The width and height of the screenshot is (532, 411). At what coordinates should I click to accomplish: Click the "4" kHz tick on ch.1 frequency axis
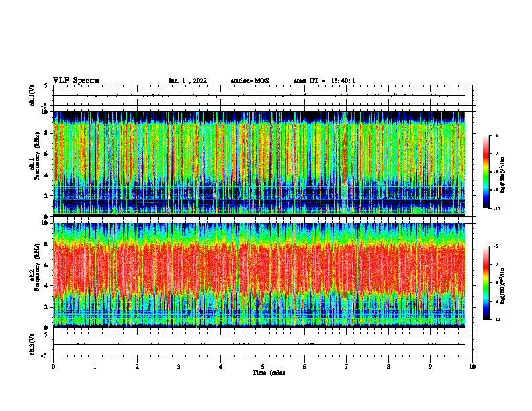point(47,175)
